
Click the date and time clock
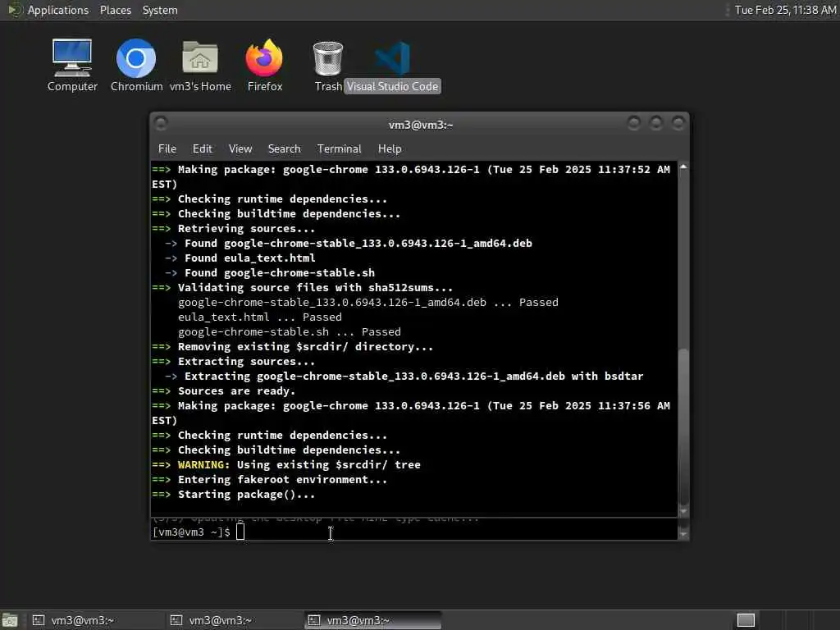(785, 10)
